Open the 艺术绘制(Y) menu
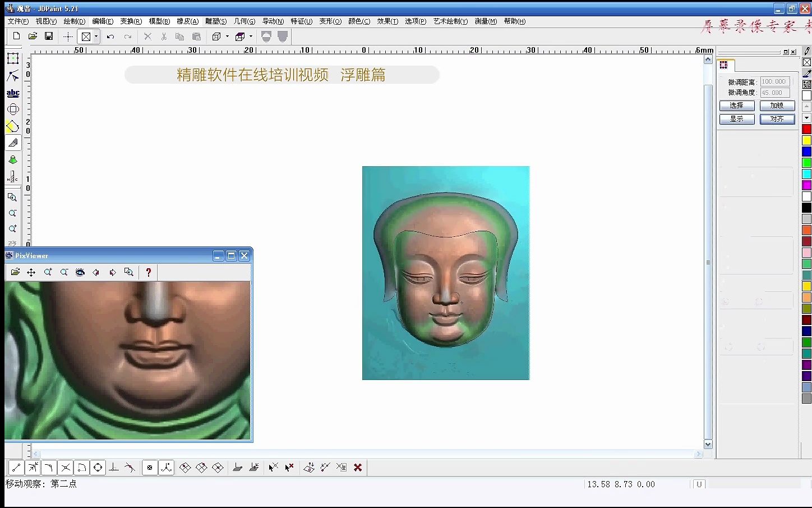Image resolution: width=812 pixels, height=508 pixels. (450, 21)
